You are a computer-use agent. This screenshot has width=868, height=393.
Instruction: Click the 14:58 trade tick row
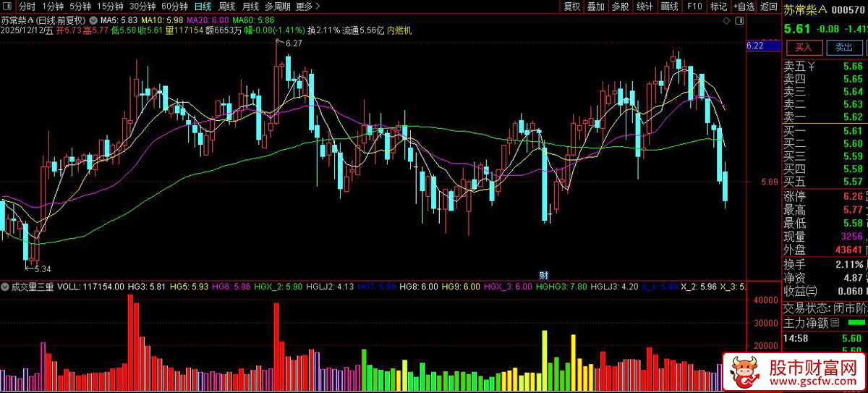click(825, 338)
